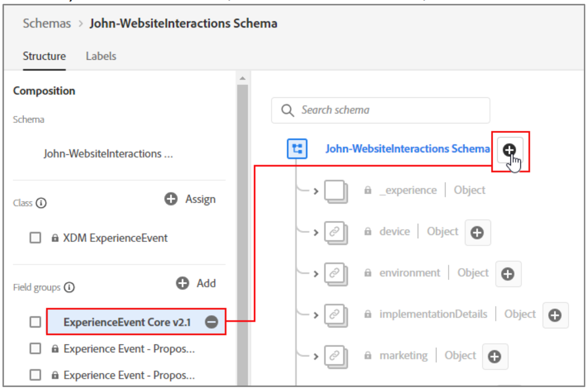Click lock icon next to XDM ExperienceEvent
Screen dimensions: 588x390
[55, 238]
